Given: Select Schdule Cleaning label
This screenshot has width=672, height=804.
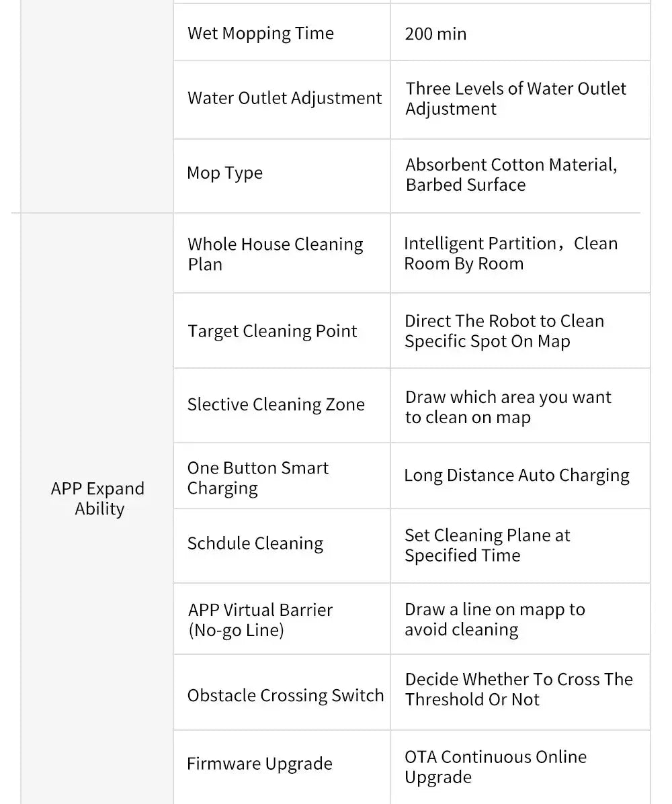Looking at the screenshot, I should pyautogui.click(x=255, y=543).
